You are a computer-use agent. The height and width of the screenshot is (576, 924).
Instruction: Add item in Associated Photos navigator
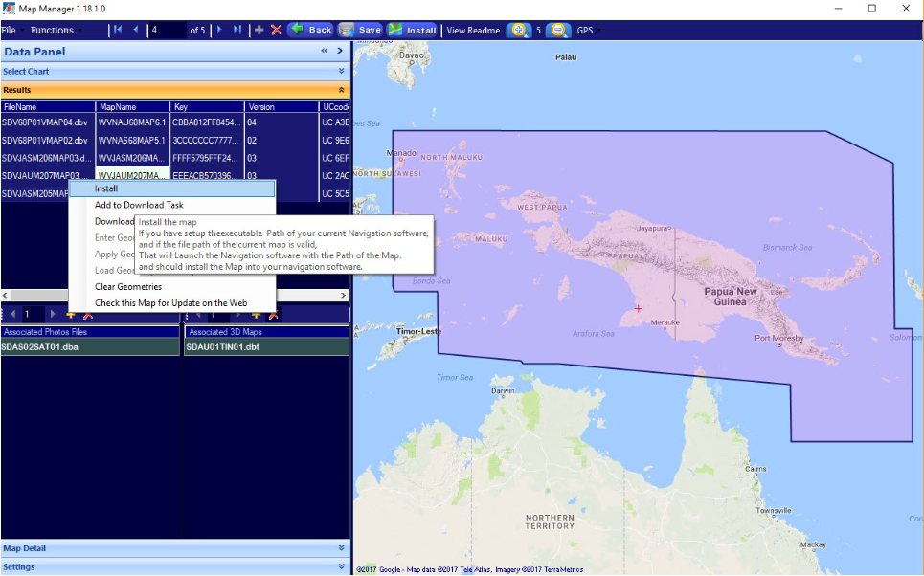(71, 317)
